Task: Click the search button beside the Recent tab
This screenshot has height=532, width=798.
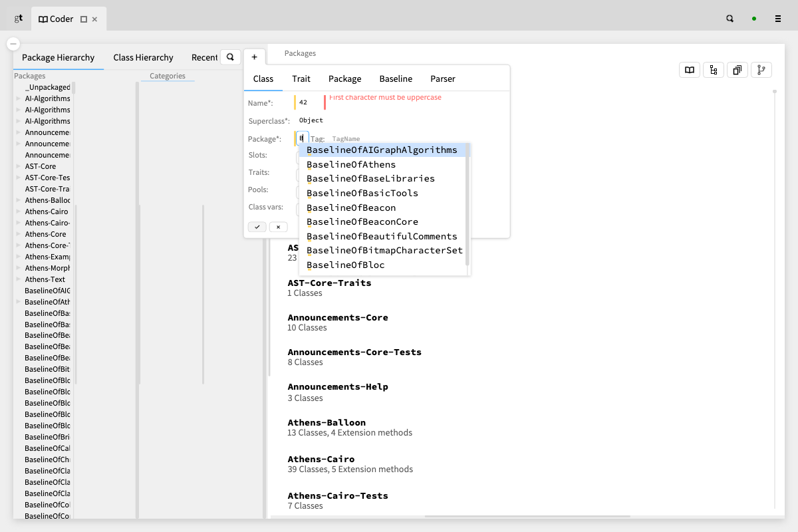Action: pyautogui.click(x=230, y=57)
